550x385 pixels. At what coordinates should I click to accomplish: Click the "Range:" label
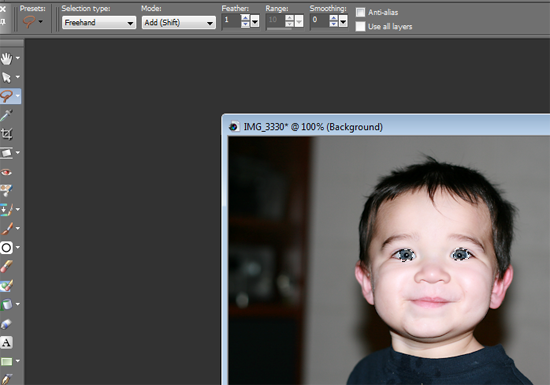coord(277,8)
